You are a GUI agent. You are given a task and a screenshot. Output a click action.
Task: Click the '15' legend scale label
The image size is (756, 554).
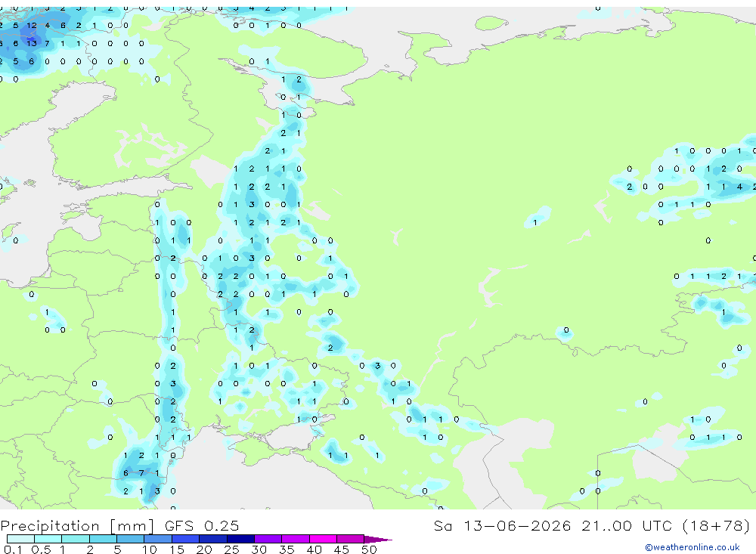(x=177, y=549)
